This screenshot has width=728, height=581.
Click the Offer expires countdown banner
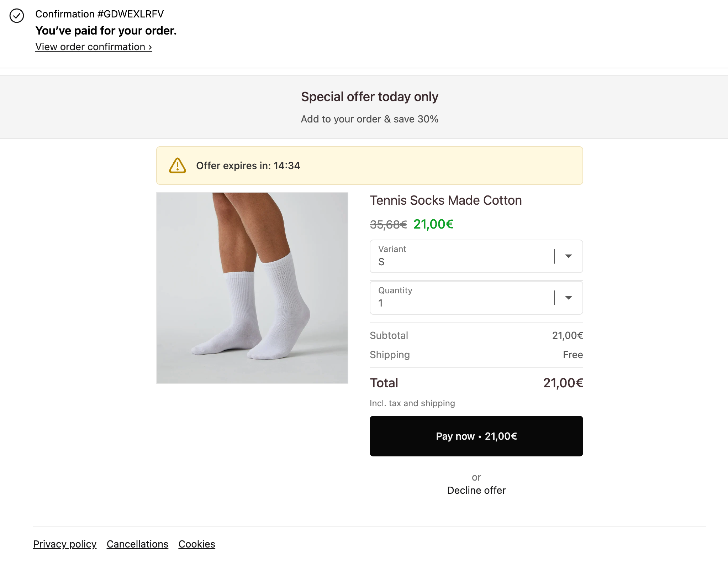(369, 166)
